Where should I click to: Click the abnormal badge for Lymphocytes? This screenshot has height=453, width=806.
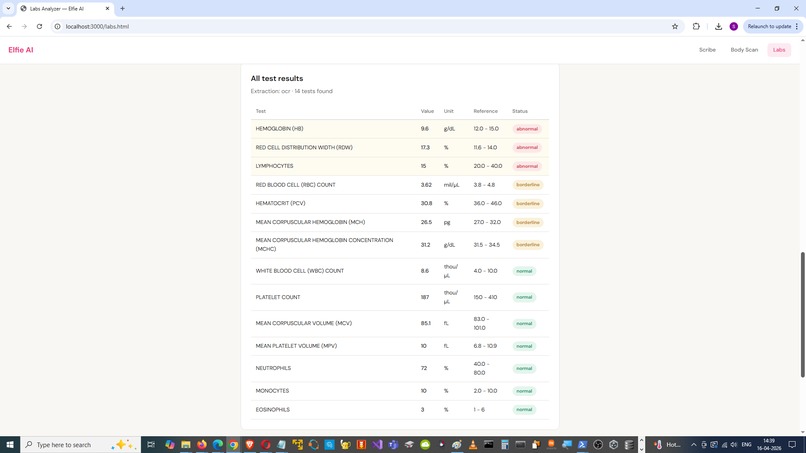[526, 166]
